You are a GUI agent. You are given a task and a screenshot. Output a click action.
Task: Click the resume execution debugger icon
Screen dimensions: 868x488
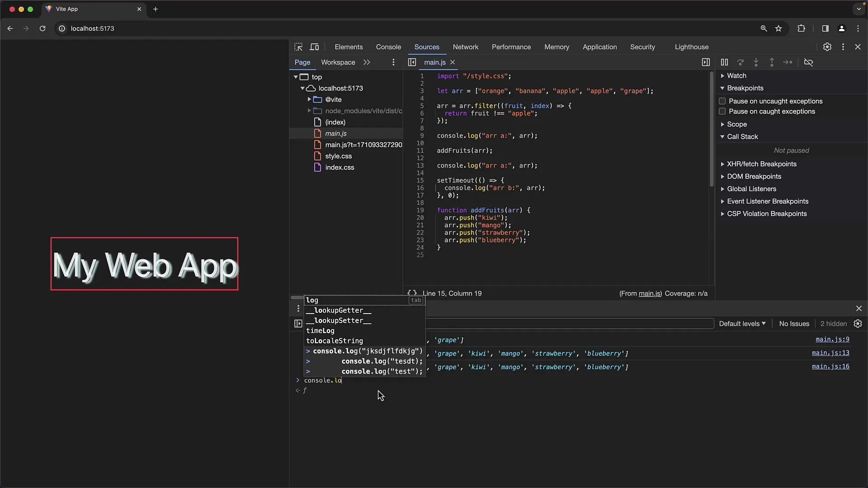(724, 62)
